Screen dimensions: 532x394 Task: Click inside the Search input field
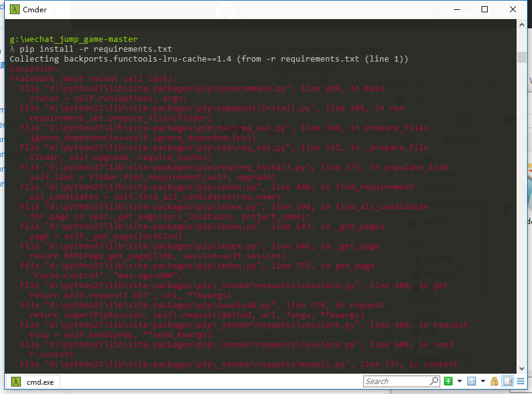coord(397,380)
